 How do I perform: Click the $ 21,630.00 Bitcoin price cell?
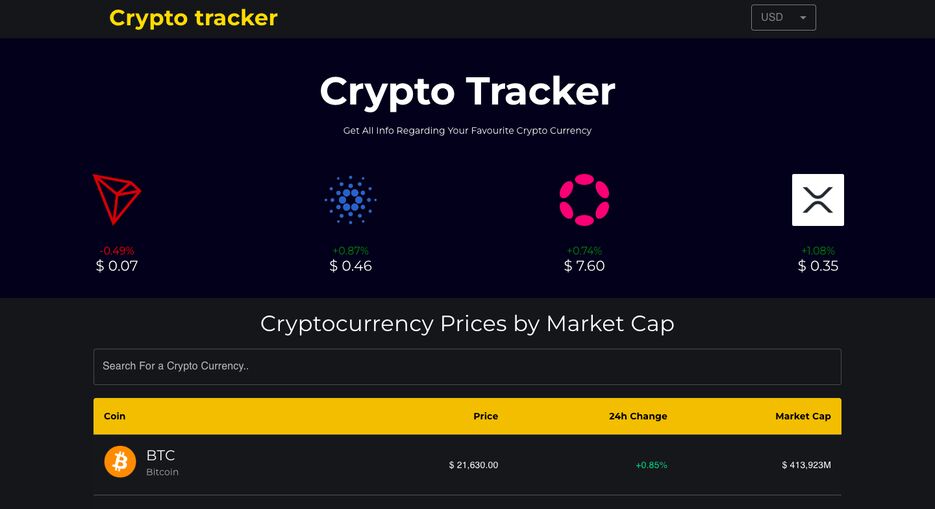pos(473,465)
